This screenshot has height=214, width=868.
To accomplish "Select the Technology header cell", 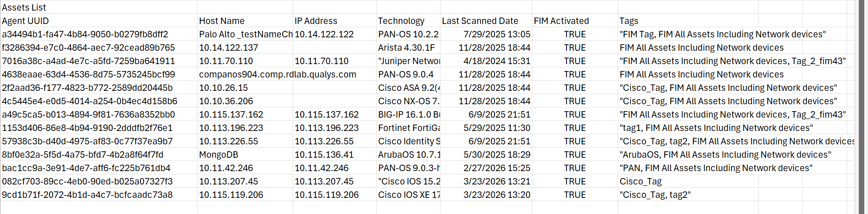I will pos(401,21).
